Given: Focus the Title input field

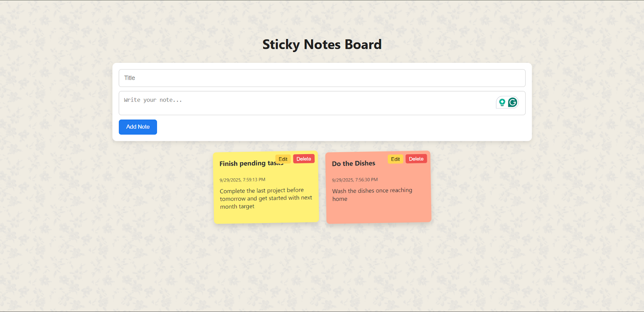Looking at the screenshot, I should (x=322, y=78).
